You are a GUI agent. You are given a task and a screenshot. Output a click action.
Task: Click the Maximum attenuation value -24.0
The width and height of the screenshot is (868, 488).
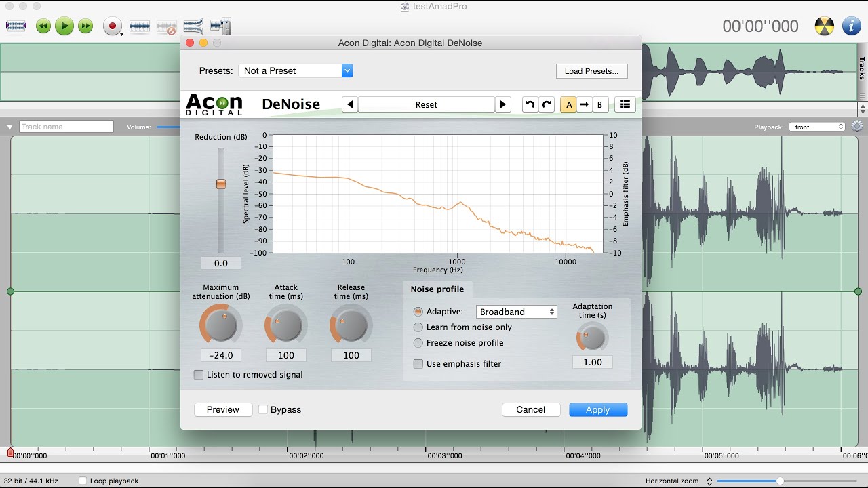coord(221,355)
